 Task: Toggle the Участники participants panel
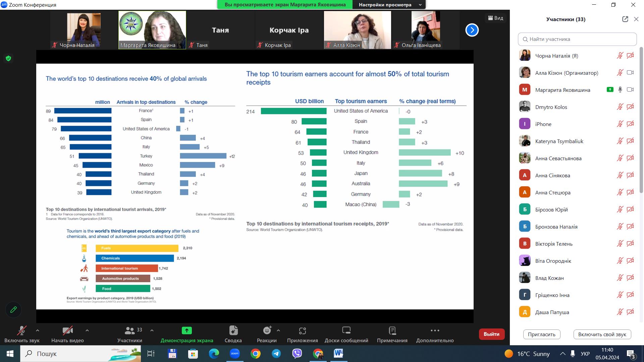click(x=130, y=331)
